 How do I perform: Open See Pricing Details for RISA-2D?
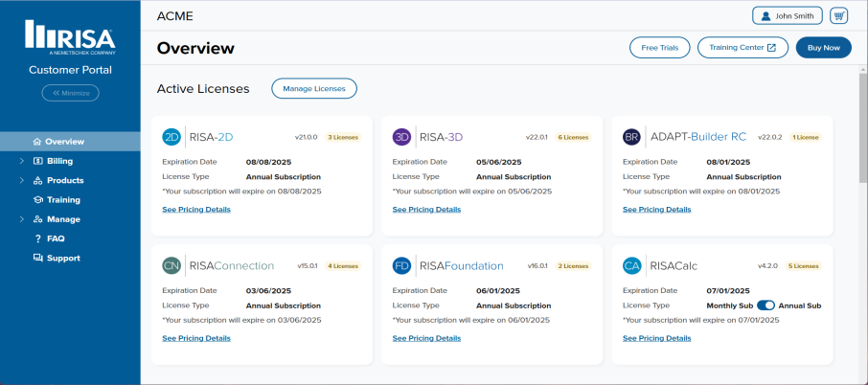point(196,210)
